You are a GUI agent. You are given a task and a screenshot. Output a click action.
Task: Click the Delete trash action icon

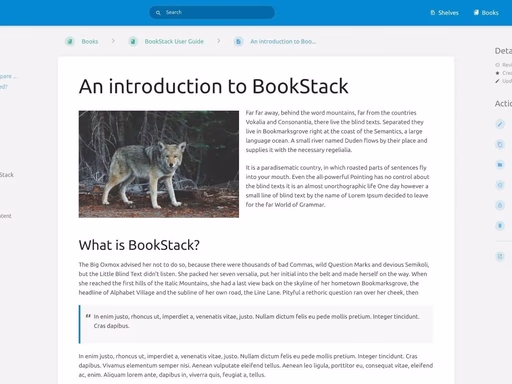(x=500, y=226)
